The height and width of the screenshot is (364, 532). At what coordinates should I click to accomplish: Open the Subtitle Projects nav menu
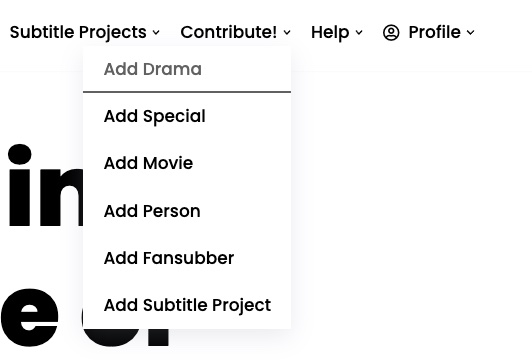(x=78, y=33)
